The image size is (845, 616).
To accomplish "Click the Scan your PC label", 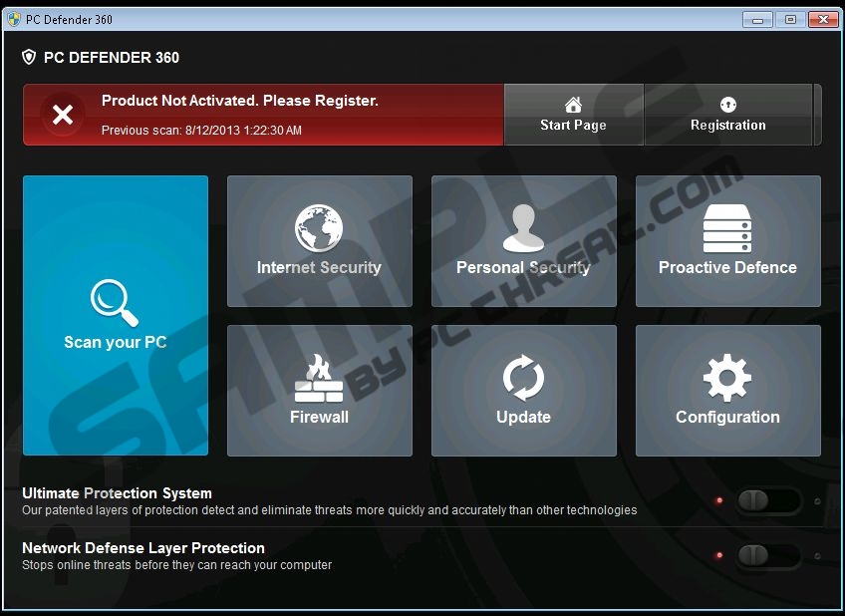I will [116, 342].
